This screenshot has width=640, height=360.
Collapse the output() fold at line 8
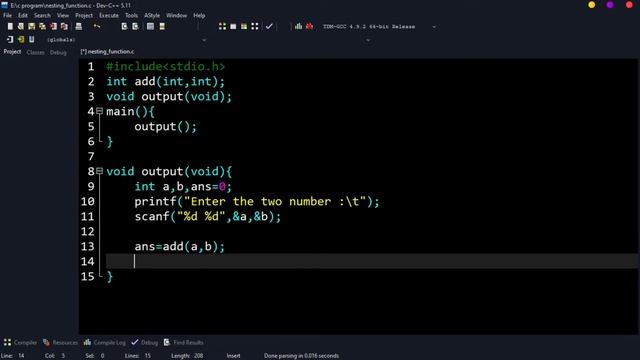pyautogui.click(x=99, y=171)
